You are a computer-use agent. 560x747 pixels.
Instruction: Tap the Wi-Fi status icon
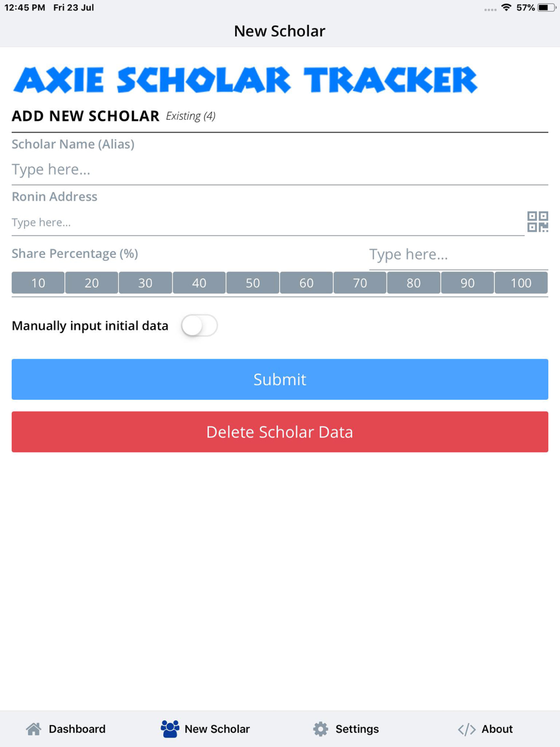click(506, 7)
